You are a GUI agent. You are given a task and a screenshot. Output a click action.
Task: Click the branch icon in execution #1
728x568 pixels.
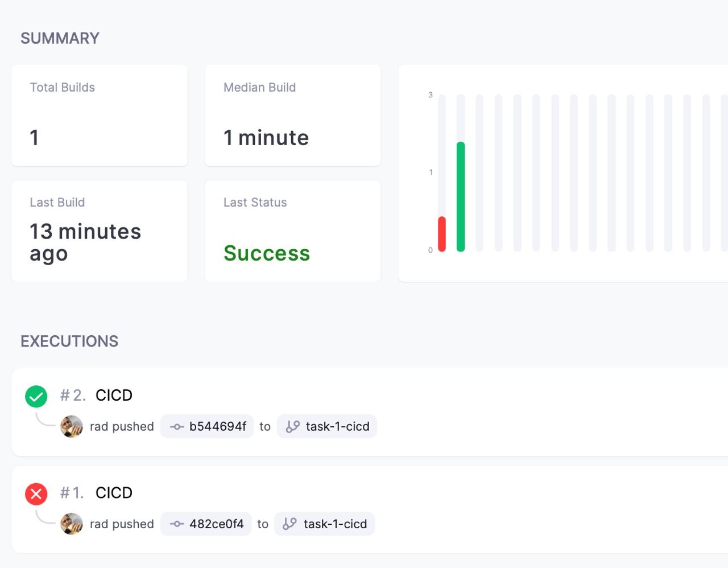click(290, 524)
